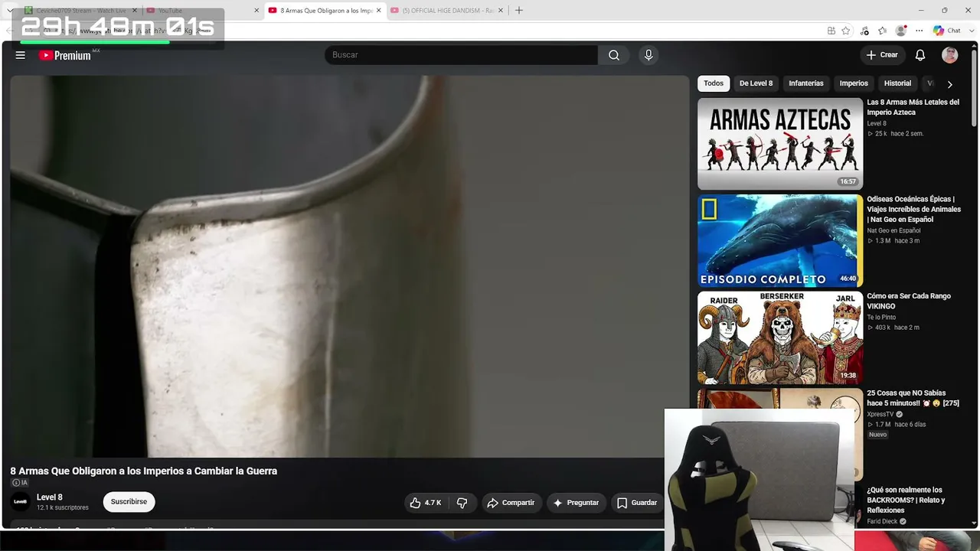This screenshot has width=980, height=551.
Task: Save the video with Guardar
Action: point(637,503)
